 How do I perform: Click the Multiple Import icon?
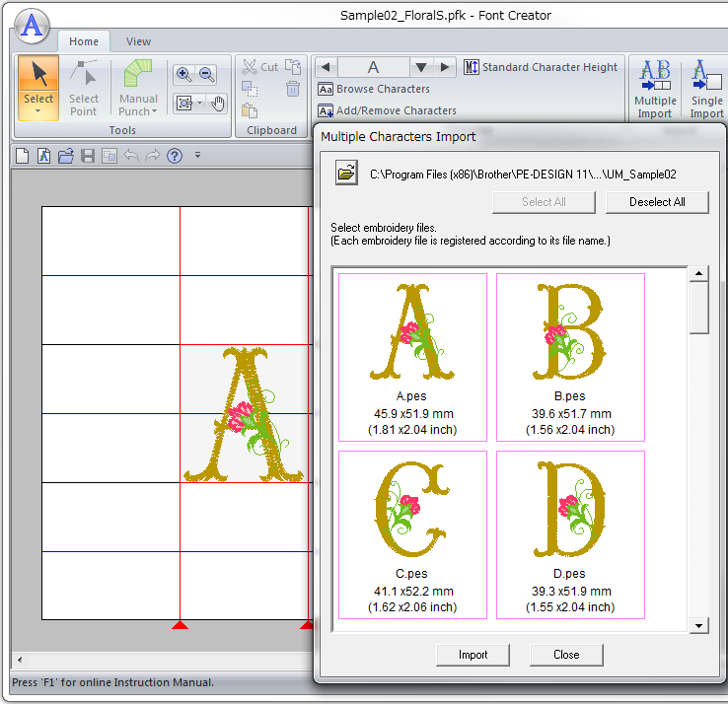(655, 79)
